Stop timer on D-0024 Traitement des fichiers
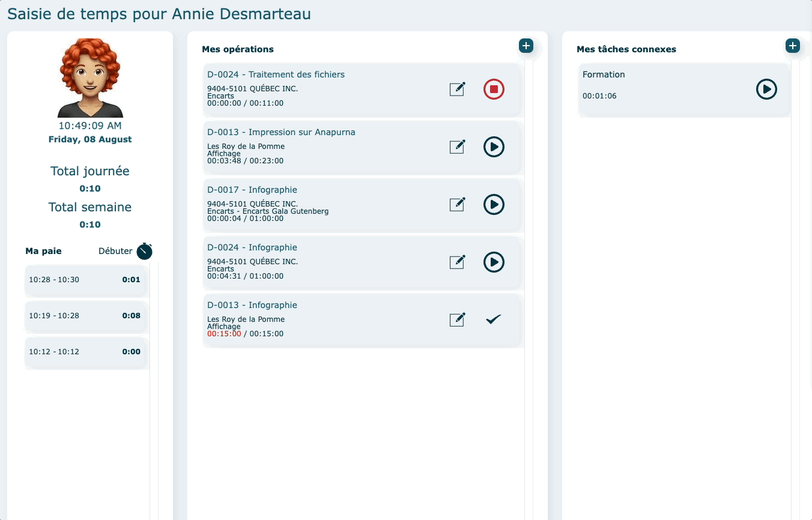The width and height of the screenshot is (812, 520). (x=494, y=89)
